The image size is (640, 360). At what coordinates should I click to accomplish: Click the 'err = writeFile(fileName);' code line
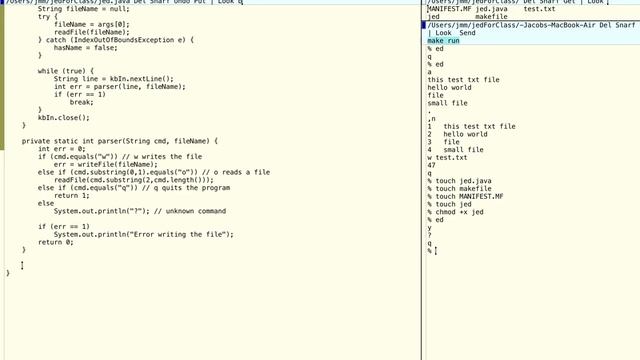click(x=105, y=164)
